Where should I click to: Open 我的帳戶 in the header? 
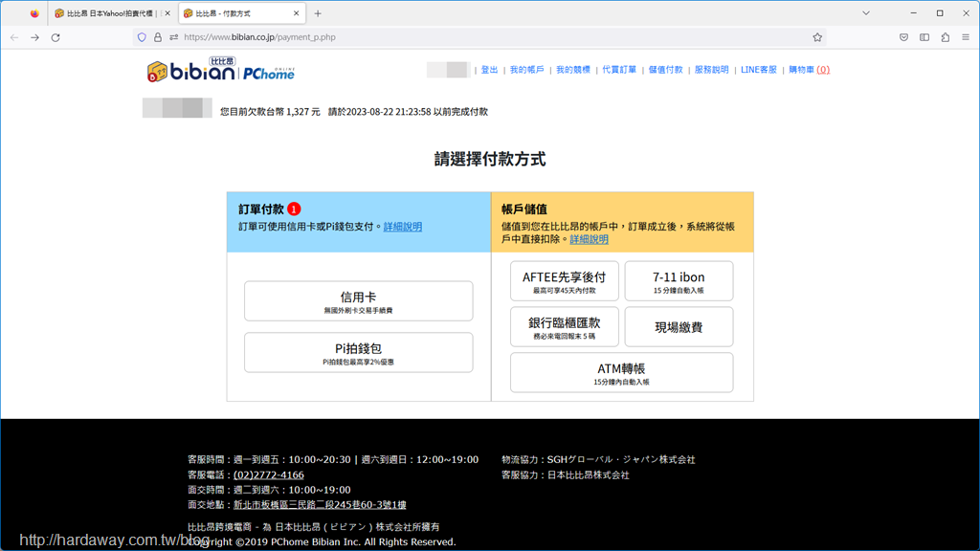527,70
